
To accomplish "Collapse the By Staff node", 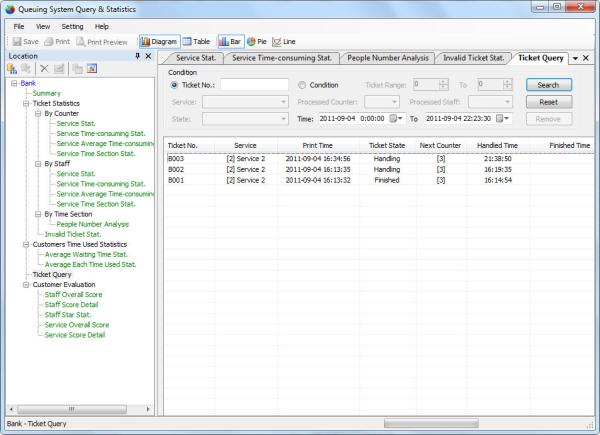I will (38, 164).
